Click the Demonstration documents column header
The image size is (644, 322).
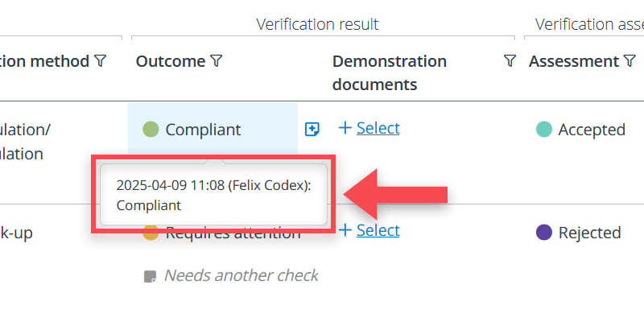point(389,72)
